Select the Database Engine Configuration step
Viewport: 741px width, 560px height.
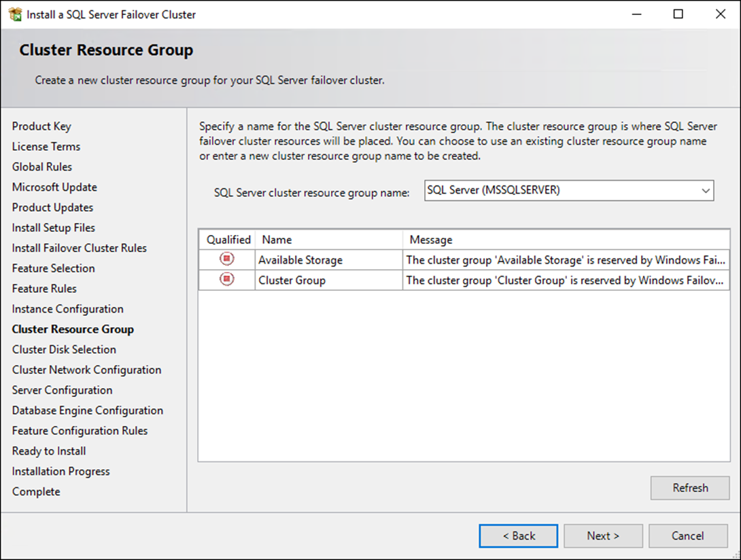coord(88,410)
